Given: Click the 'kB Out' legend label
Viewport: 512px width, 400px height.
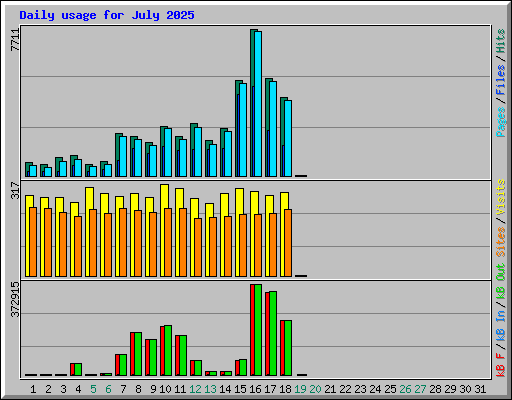Looking at the screenshot, I should click(x=501, y=282).
